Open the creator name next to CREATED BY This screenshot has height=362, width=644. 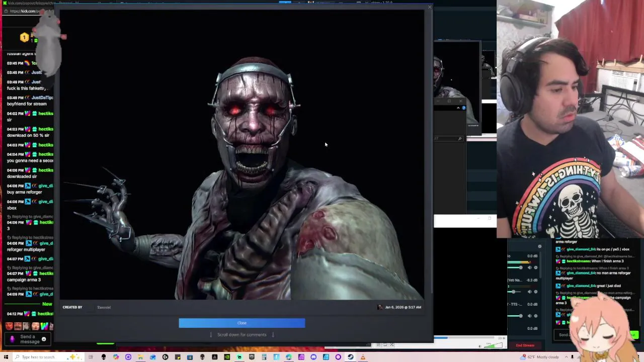point(104,307)
